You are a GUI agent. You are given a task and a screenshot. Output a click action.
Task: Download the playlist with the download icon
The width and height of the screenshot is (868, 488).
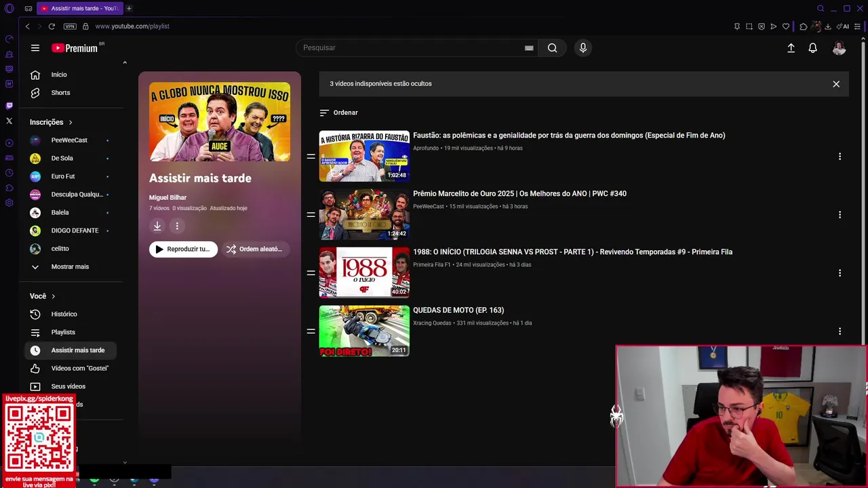click(157, 226)
